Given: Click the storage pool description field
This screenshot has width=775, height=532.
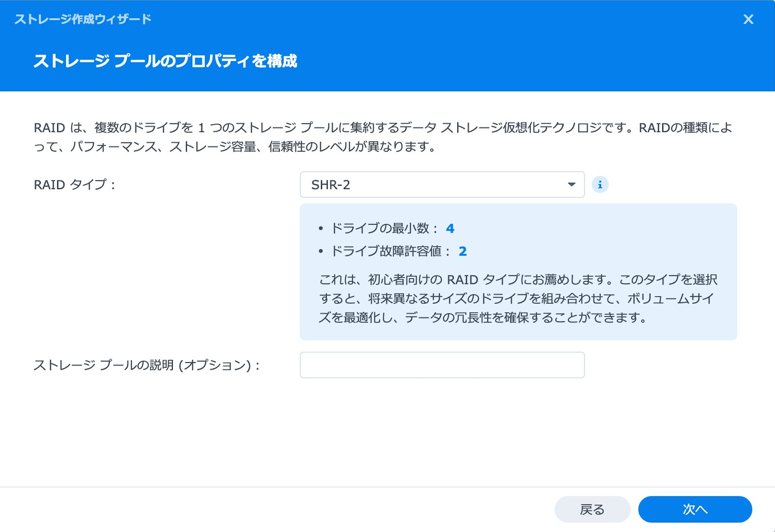Looking at the screenshot, I should pos(442,365).
